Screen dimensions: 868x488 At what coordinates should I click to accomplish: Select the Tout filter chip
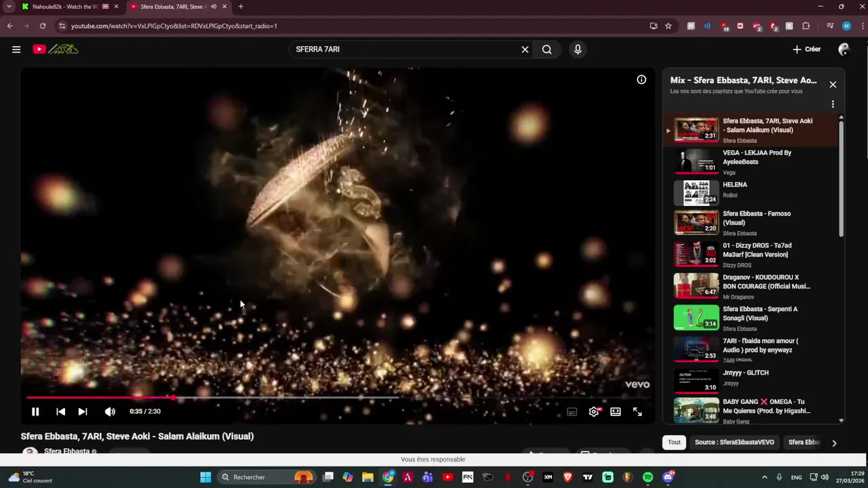point(674,443)
